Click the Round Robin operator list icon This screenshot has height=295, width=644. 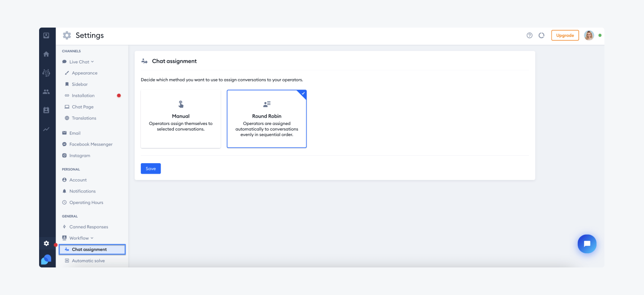tap(267, 104)
